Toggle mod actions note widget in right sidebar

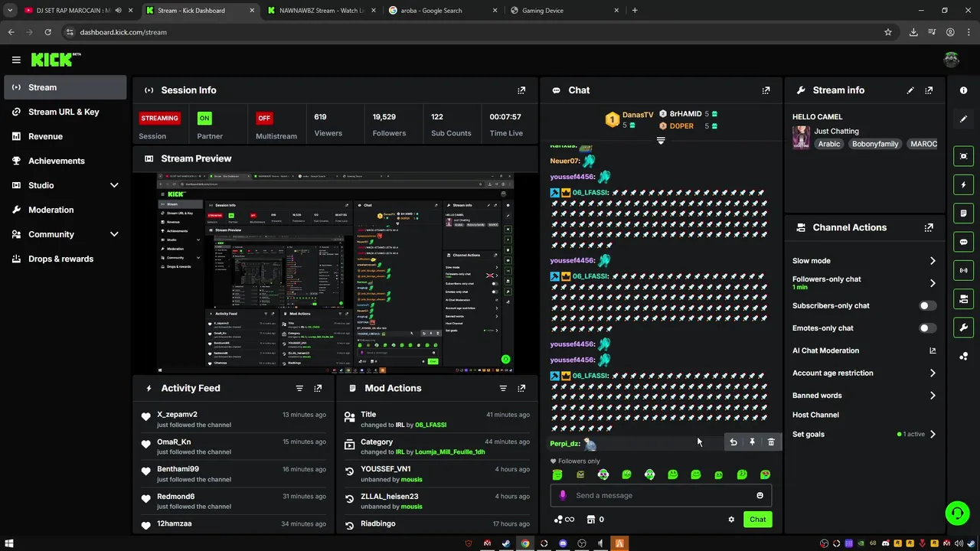(963, 213)
